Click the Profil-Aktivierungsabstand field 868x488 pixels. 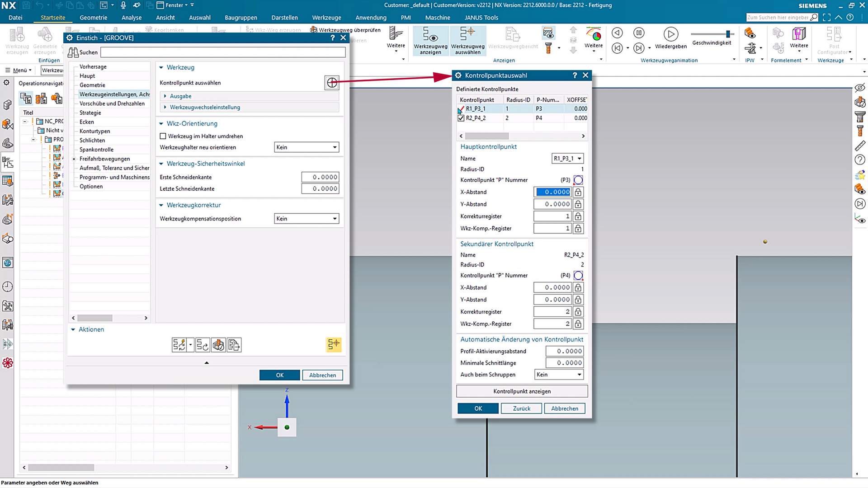pos(564,351)
